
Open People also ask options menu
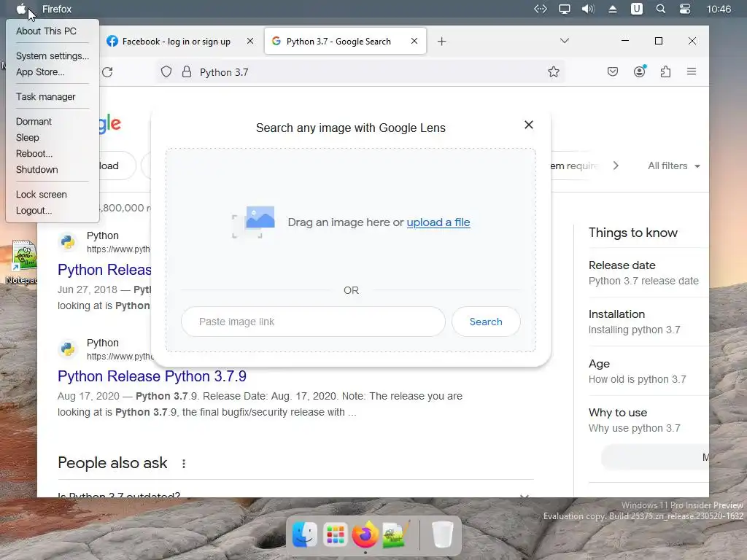coord(184,463)
